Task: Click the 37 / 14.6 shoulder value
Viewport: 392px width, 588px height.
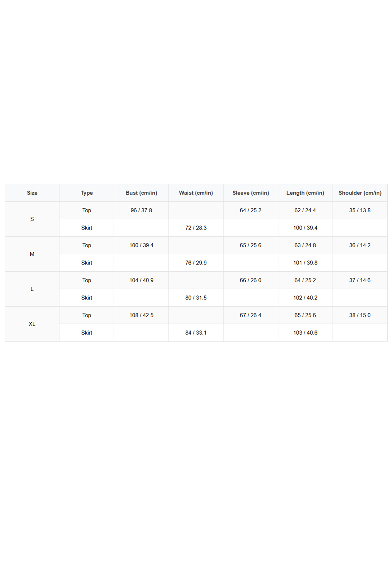Action: (360, 280)
